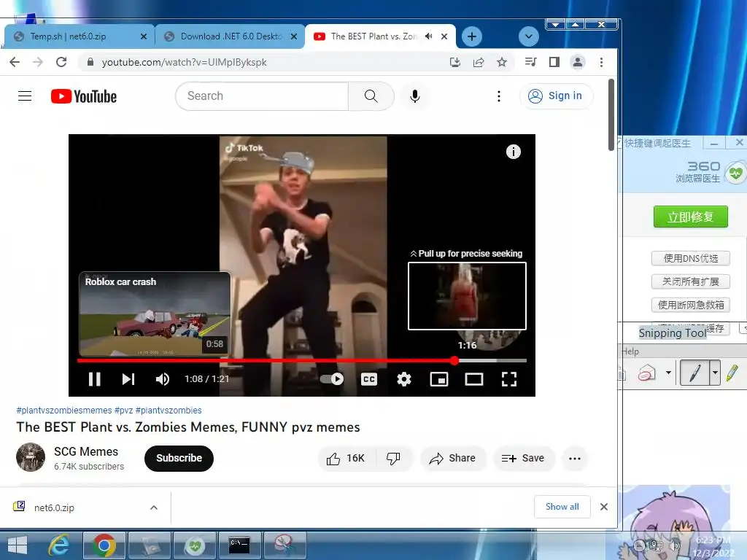Expand the tab search dropdown
The height and width of the screenshot is (560, 747).
[x=528, y=36]
